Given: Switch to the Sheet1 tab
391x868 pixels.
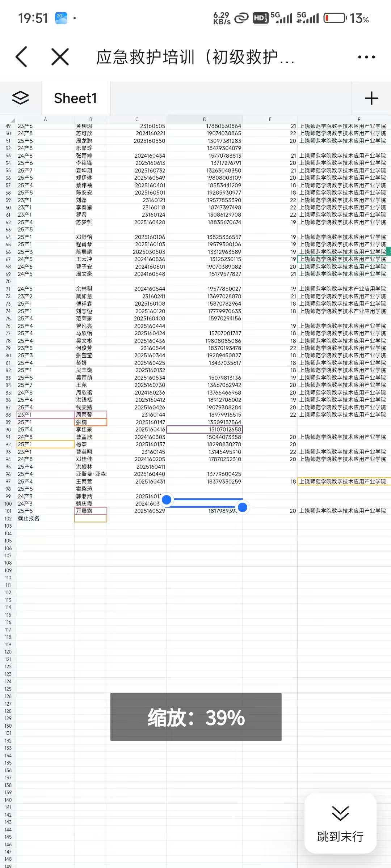Looking at the screenshot, I should pos(75,98).
